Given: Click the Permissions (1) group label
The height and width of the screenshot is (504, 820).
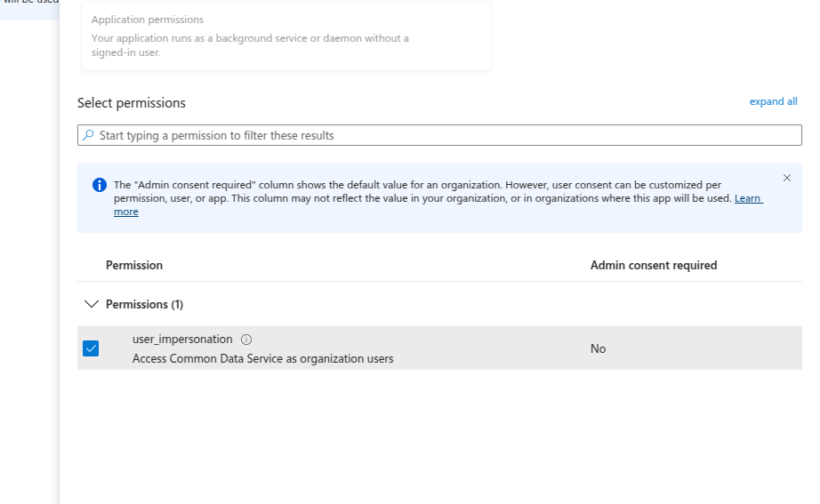Looking at the screenshot, I should click(144, 304).
